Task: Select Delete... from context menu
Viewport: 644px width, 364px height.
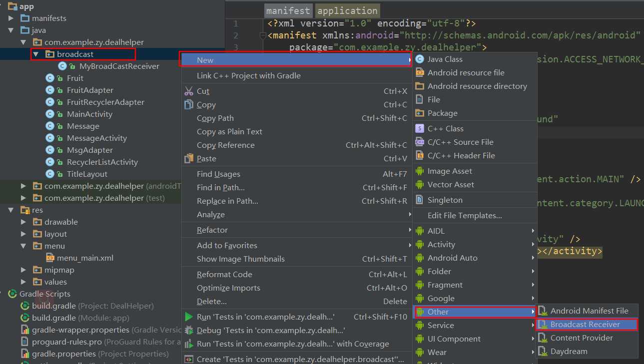Action: (297, 301)
